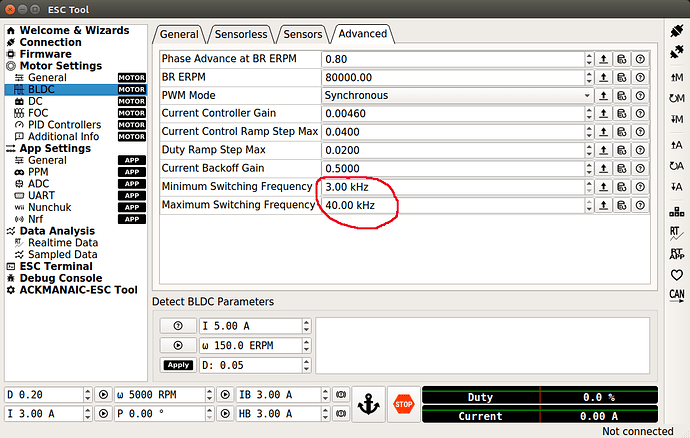Viewport: 690px width, 438px height.
Task: Click the Not connected status text
Action: tap(638, 431)
